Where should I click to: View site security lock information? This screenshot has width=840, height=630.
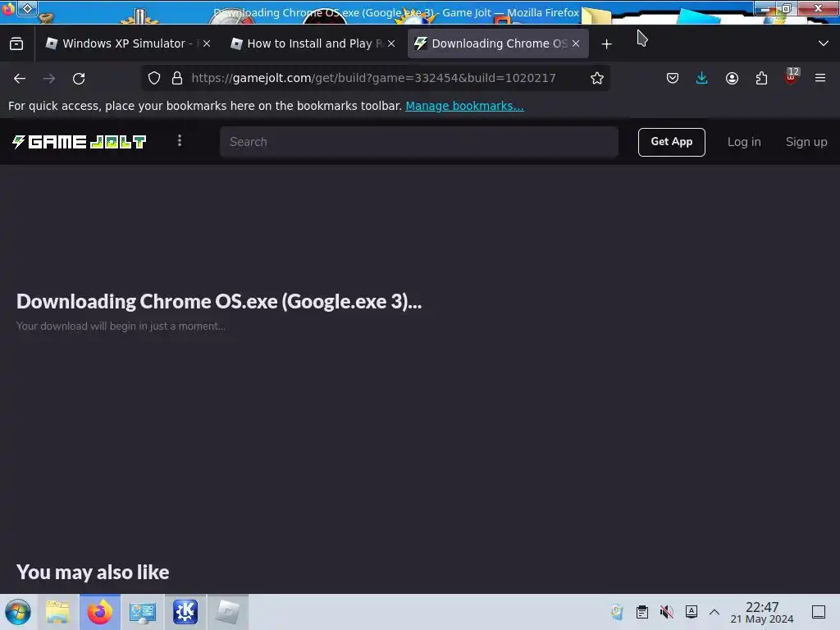pyautogui.click(x=177, y=78)
